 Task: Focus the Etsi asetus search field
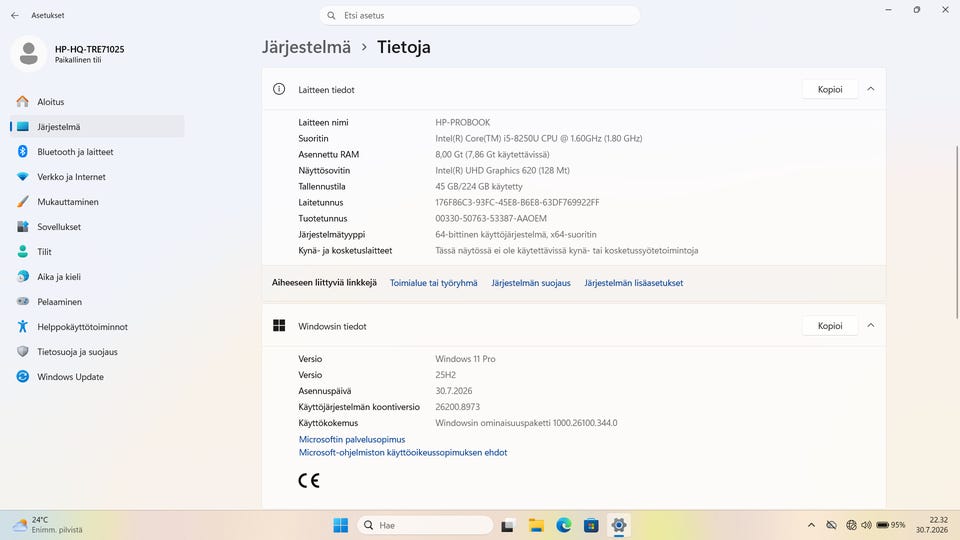tap(479, 15)
